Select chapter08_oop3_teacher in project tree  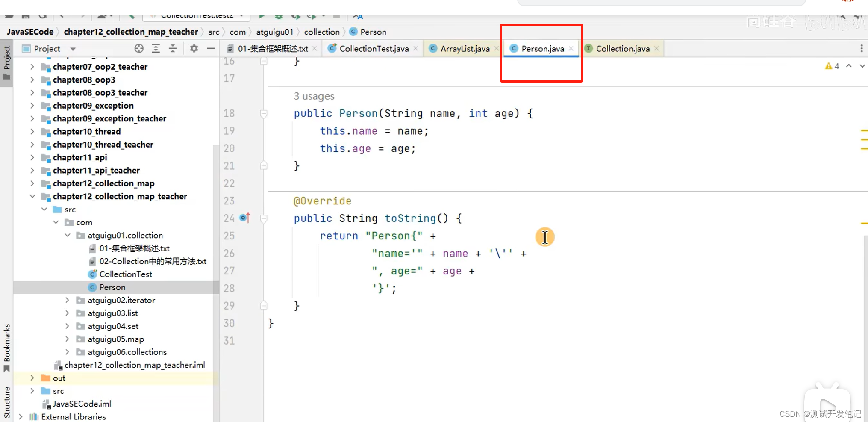tap(100, 93)
